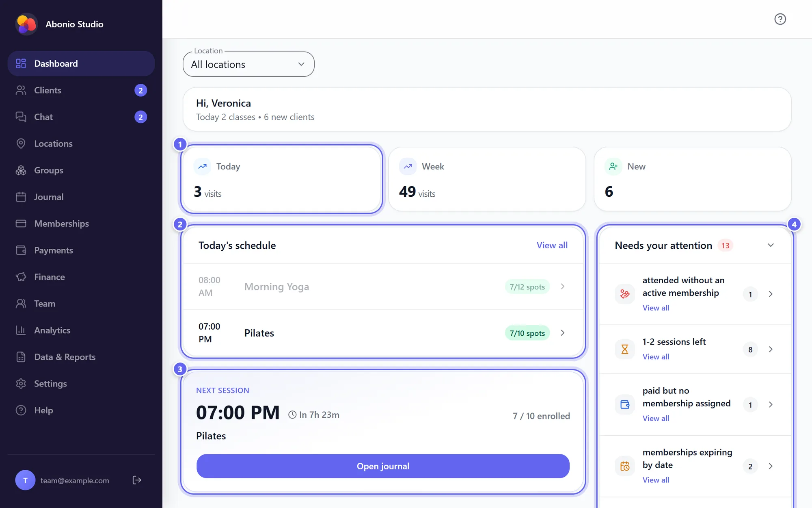Select the New clients card
Screen dimensions: 812x508
693,179
